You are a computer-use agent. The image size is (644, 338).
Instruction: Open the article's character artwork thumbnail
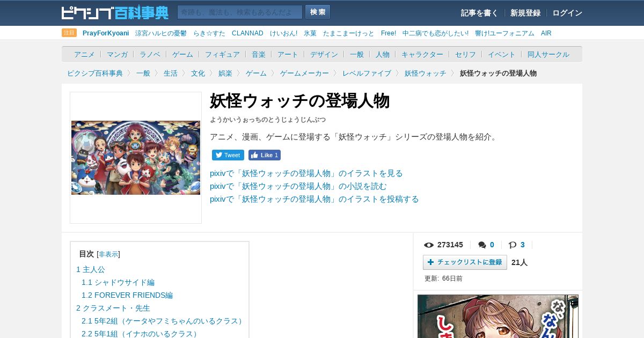(136, 158)
